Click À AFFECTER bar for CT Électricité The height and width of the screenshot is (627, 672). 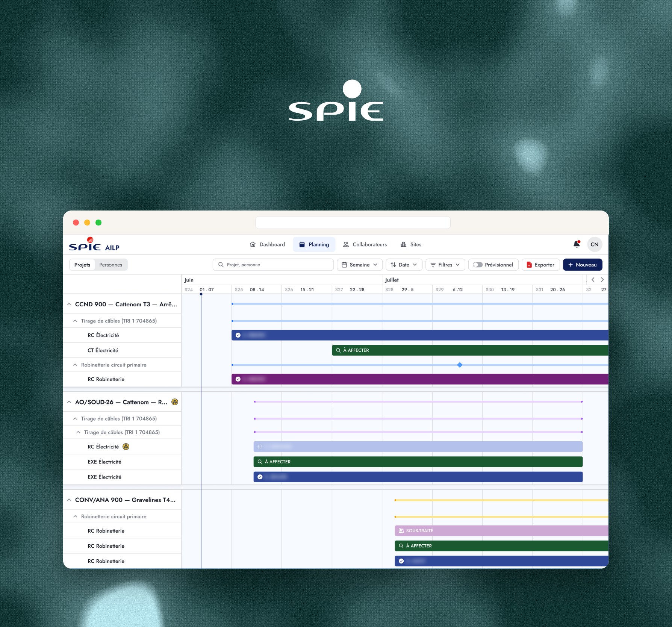click(470, 350)
